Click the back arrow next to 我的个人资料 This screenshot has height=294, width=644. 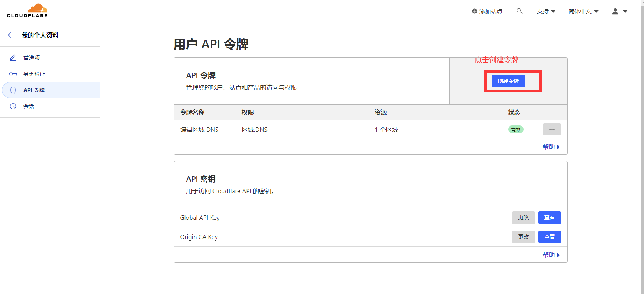click(11, 35)
